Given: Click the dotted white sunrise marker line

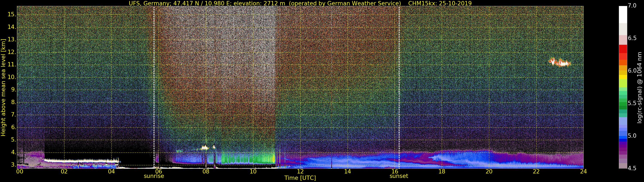Looking at the screenshot, I should [x=154, y=87].
